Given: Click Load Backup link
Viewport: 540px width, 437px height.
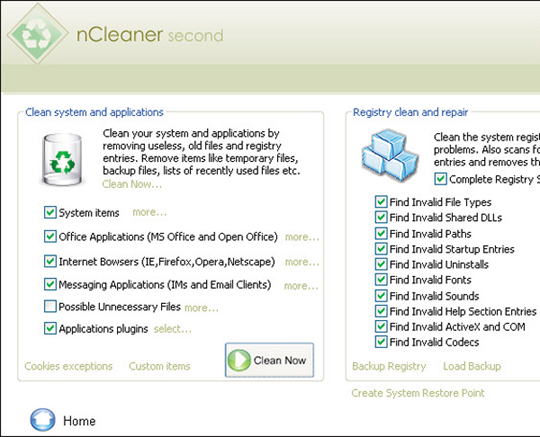Looking at the screenshot, I should 472,366.
